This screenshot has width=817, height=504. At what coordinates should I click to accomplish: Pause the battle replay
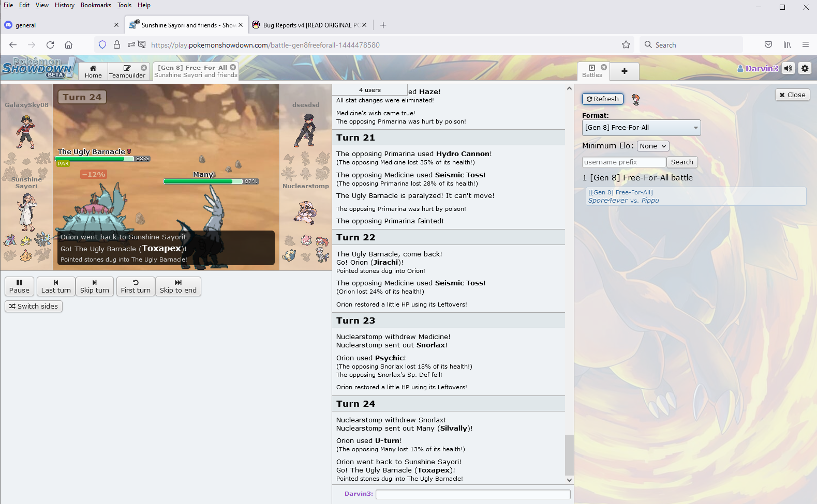pyautogui.click(x=19, y=286)
